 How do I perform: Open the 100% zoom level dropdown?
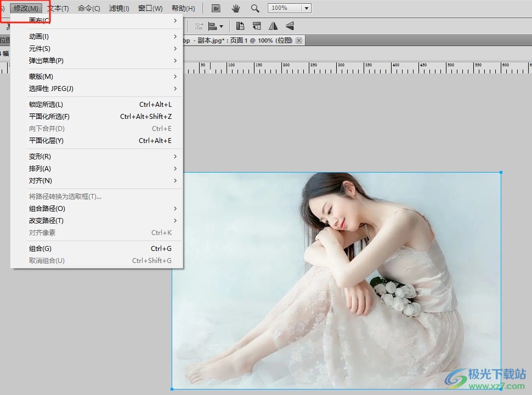tap(306, 8)
